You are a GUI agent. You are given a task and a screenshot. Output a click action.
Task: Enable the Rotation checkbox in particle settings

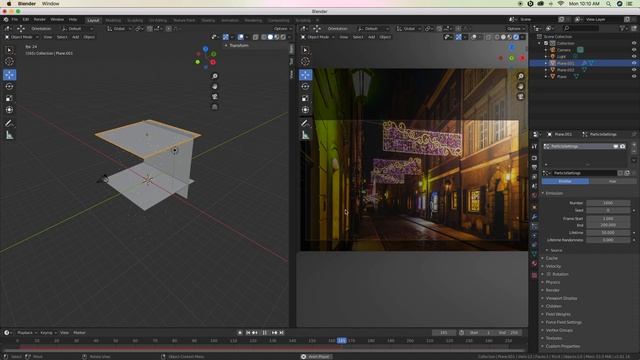(x=549, y=274)
